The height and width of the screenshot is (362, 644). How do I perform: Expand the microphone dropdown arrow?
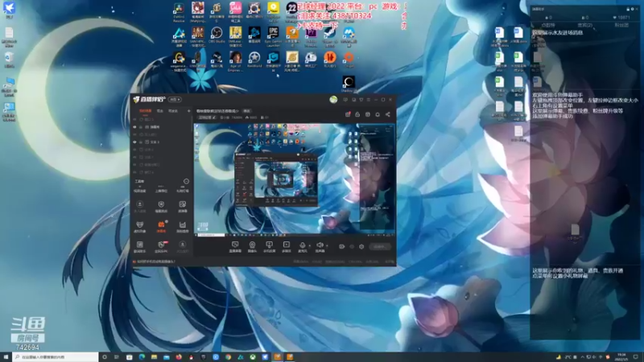pos(309,245)
